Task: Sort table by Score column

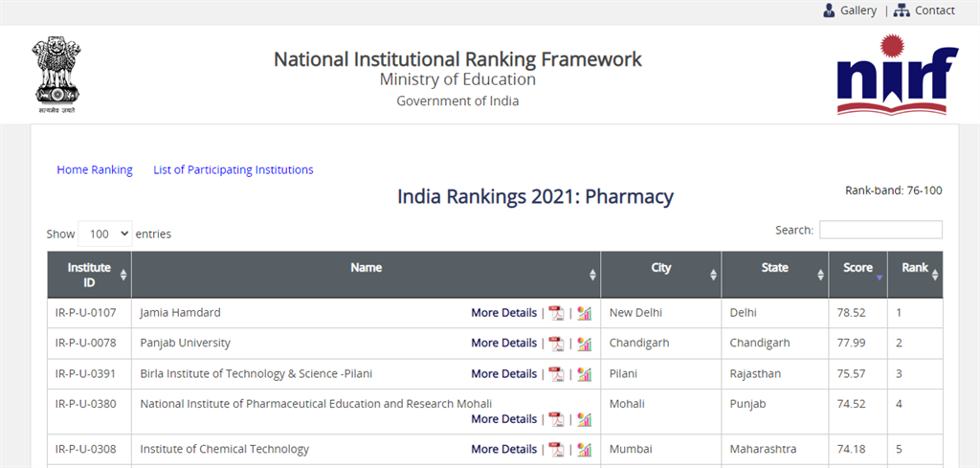Action: tap(857, 275)
